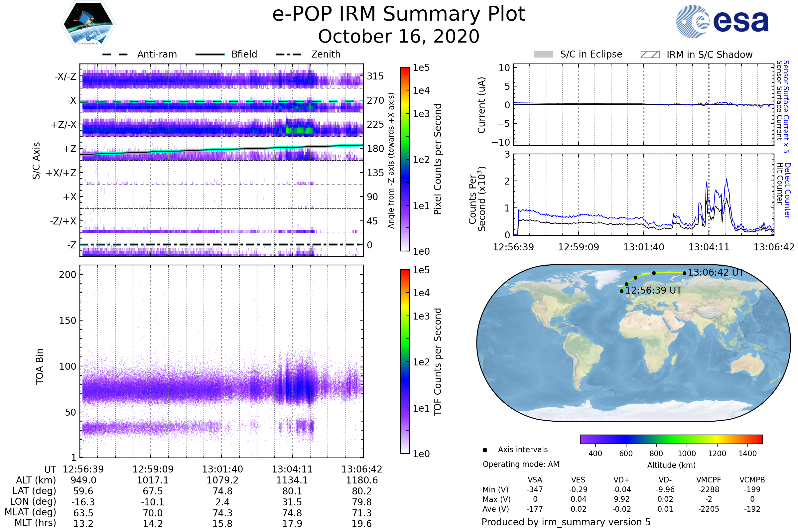The image size is (798, 532).
Task: Click the Altitude (km) horizontal colorbar
Action: coord(671,439)
